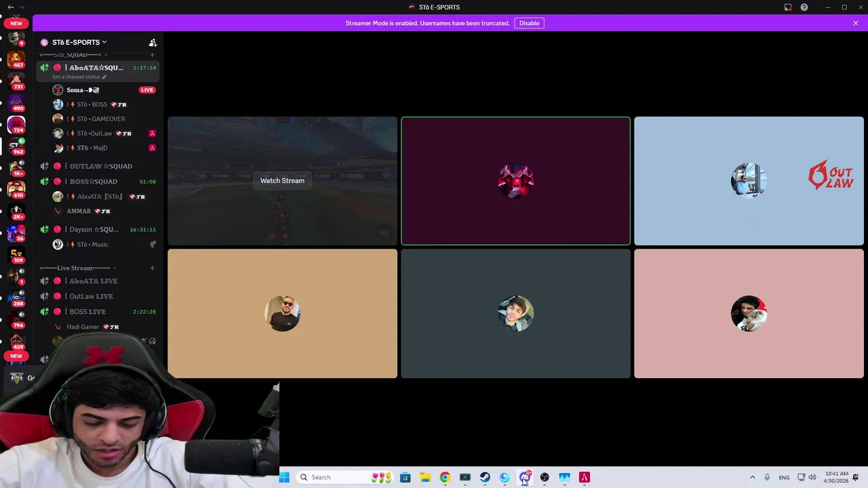Screen dimensions: 868x488
Task: Open OBS Studio from the taskbar
Action: coord(545,477)
